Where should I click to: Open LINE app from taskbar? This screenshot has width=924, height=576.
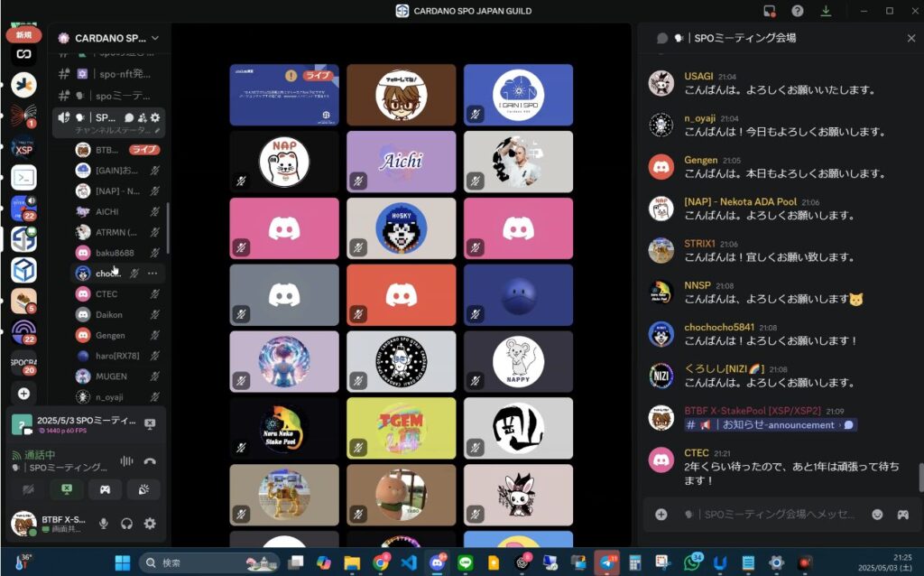point(466,563)
